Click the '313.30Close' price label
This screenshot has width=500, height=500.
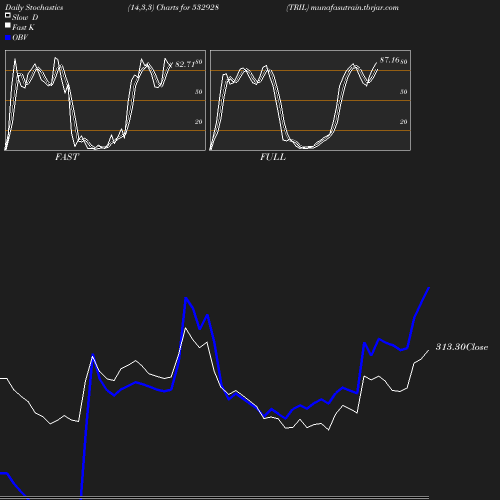point(462,347)
